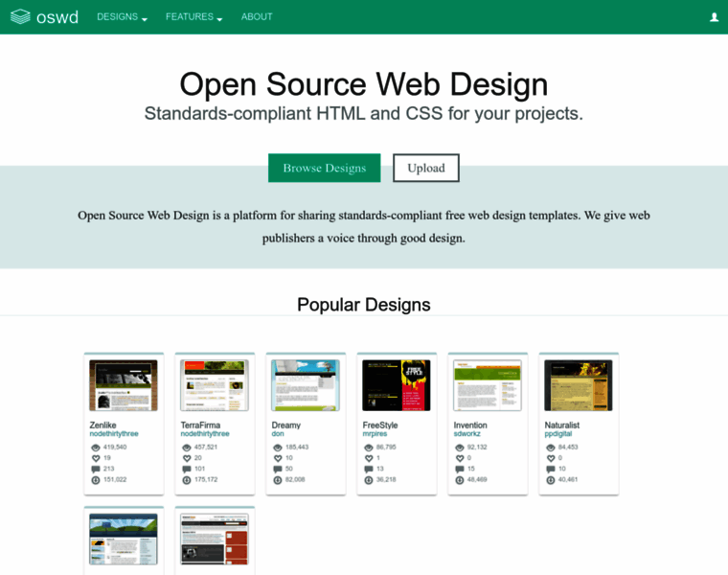This screenshot has width=728, height=575.
Task: Expand the Features dropdown menu
Action: pos(193,17)
